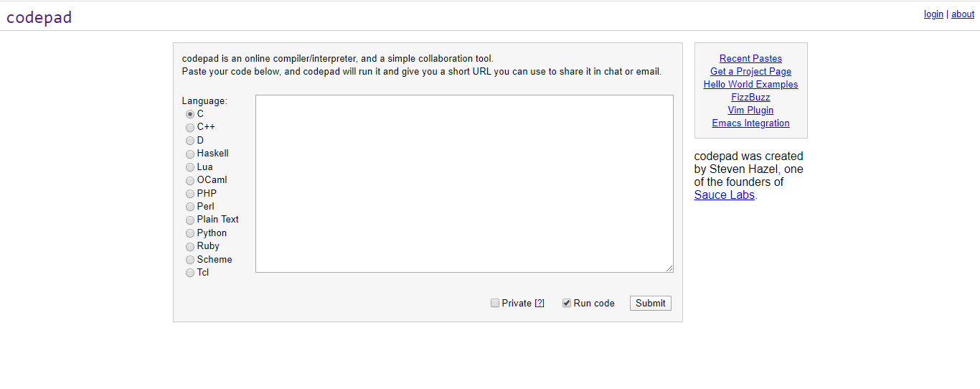Click inside the code text area
Viewport: 980px width, 389px height.
pos(464,184)
